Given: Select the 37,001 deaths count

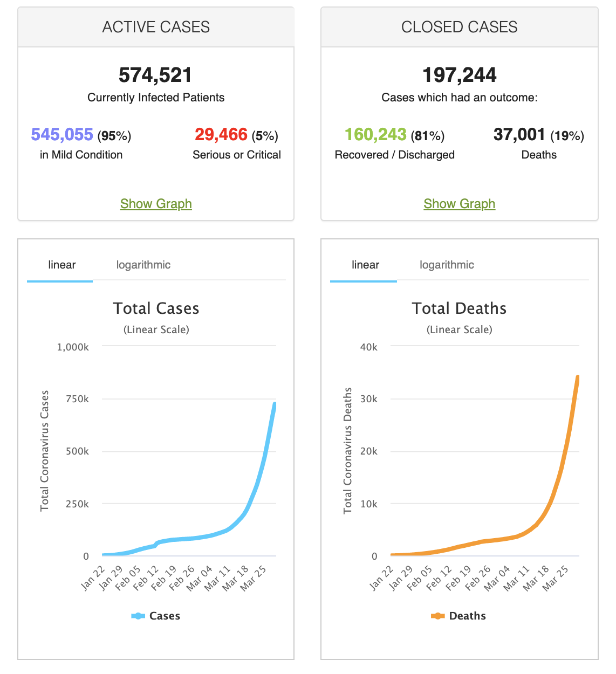Looking at the screenshot, I should pyautogui.click(x=519, y=134).
